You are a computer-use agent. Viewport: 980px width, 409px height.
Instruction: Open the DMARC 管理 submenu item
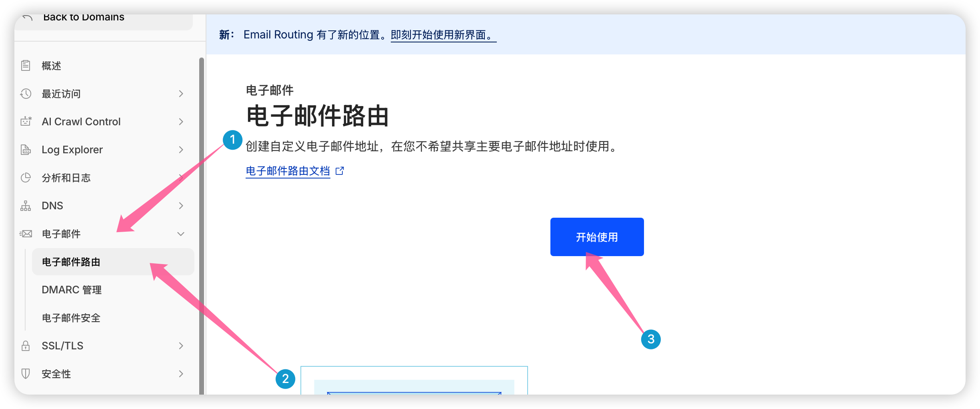(72, 290)
